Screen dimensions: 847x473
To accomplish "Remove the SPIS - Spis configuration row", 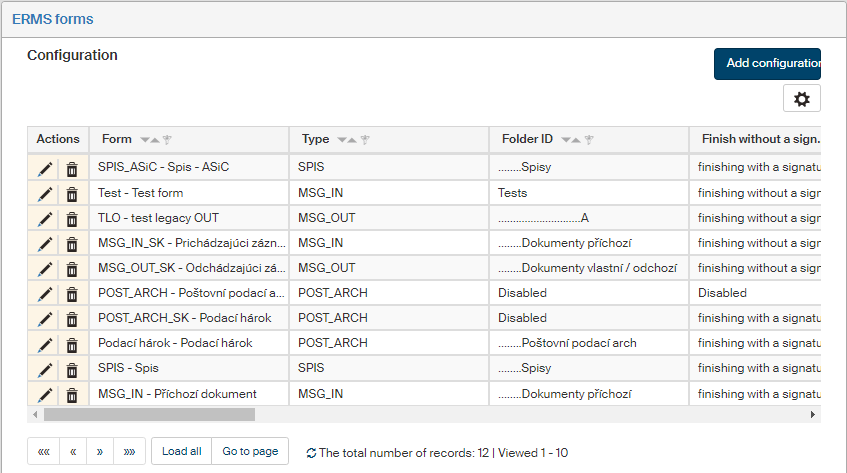I will pyautogui.click(x=72, y=369).
